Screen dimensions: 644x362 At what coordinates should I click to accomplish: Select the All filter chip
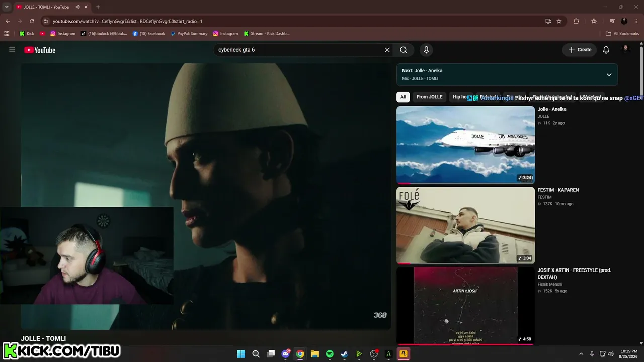[x=403, y=97]
